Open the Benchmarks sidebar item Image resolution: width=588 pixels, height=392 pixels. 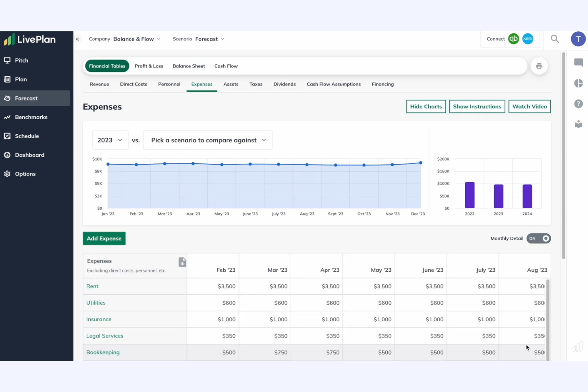pos(31,117)
